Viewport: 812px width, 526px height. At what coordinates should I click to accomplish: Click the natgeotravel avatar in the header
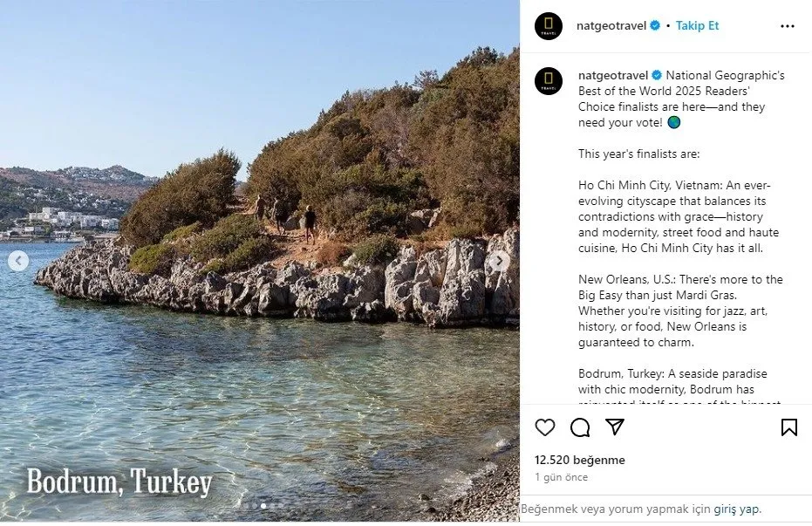[x=549, y=26]
